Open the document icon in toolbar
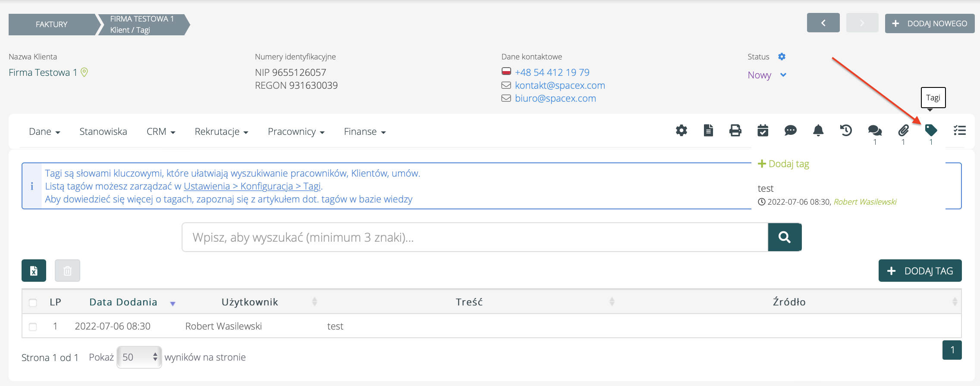The height and width of the screenshot is (386, 980). 708,131
